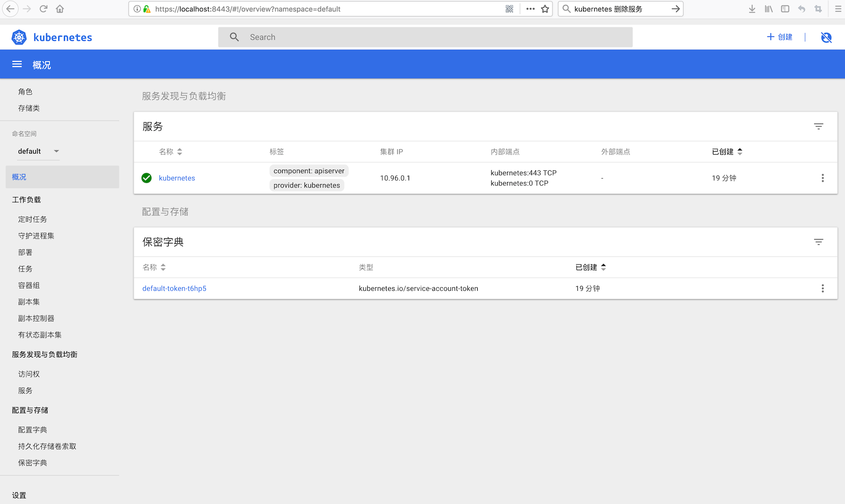
Task: Open the browser hamburger menu
Action: tap(838, 9)
